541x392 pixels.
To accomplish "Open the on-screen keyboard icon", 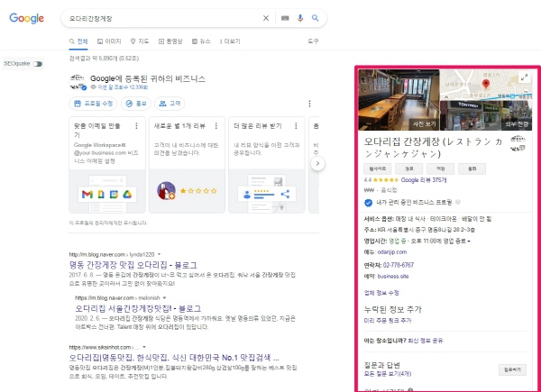I will tap(285, 18).
